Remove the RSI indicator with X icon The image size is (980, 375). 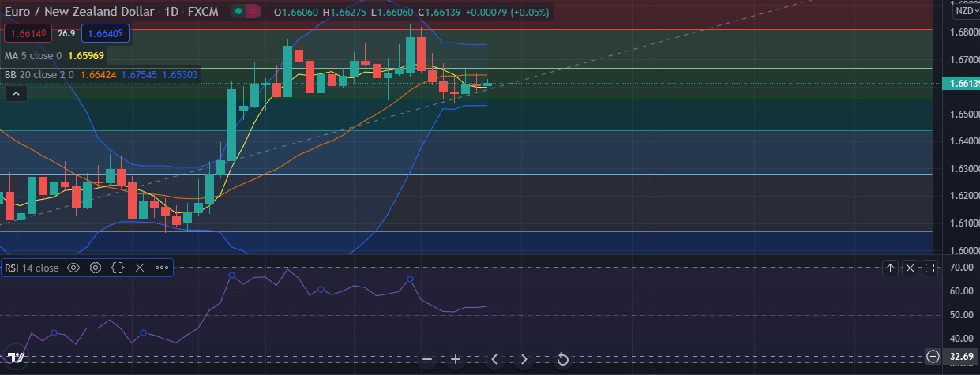point(140,268)
